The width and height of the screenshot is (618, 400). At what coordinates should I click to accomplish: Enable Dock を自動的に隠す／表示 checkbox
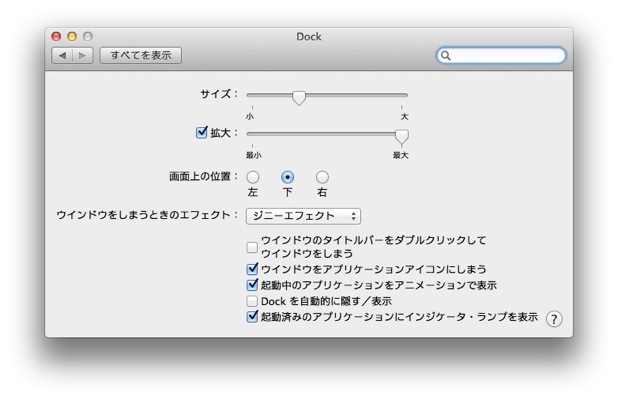tap(252, 301)
